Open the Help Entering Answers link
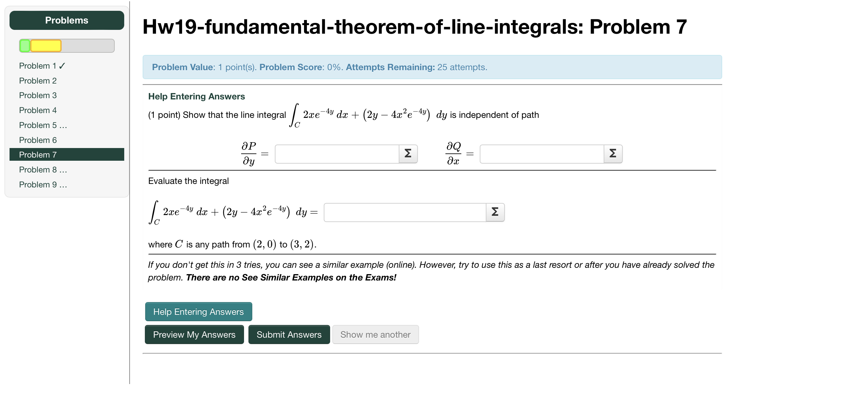The image size is (868, 405). (196, 96)
